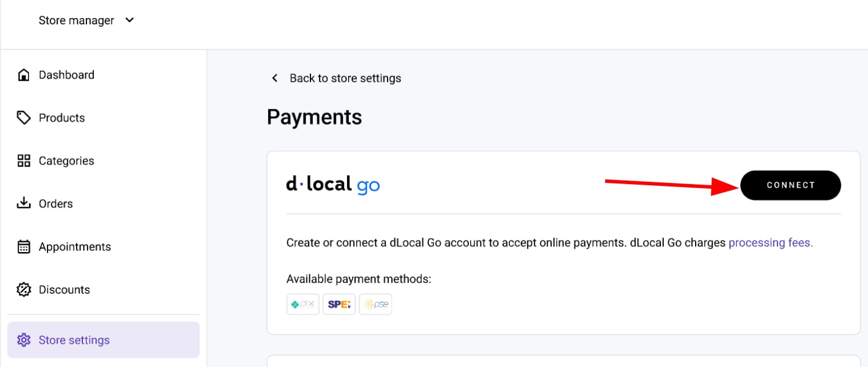This screenshot has width=868, height=367.
Task: Click the Pix payment method icon
Action: click(x=303, y=304)
